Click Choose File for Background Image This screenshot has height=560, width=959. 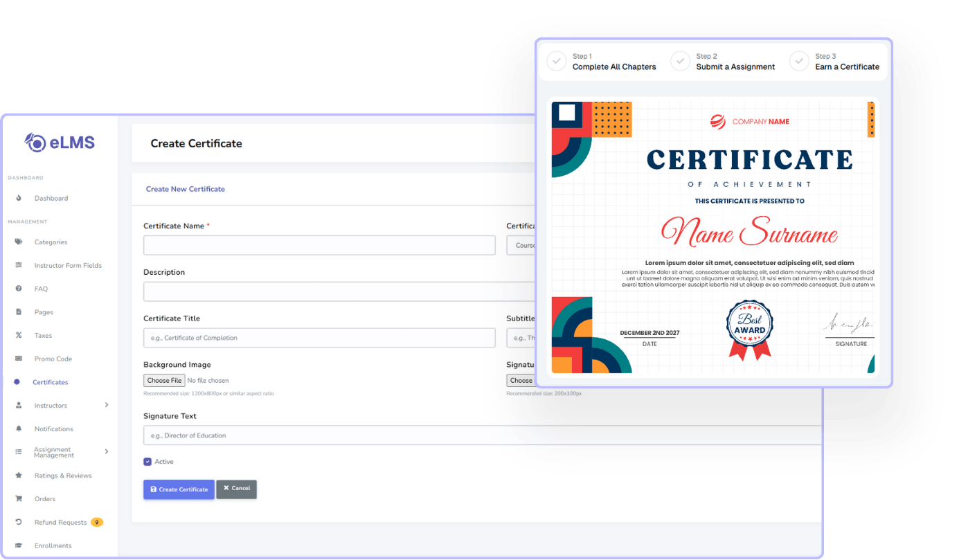pos(164,380)
